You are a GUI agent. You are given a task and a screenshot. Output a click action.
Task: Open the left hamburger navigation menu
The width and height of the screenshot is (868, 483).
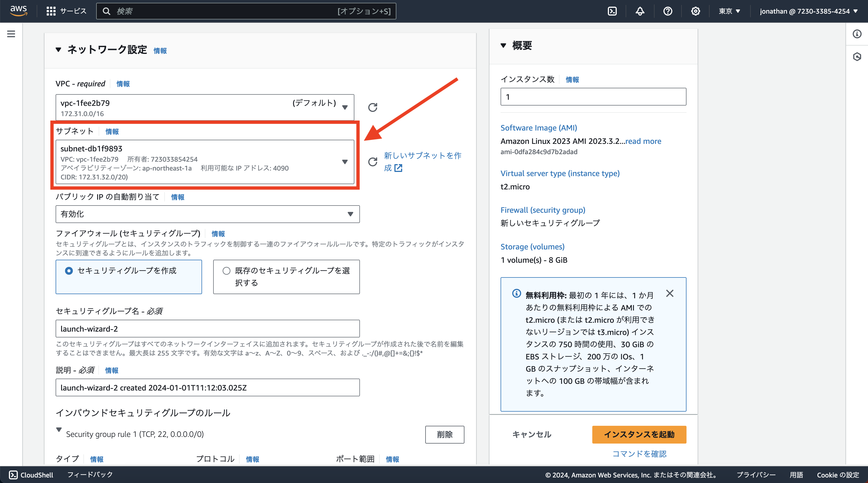(11, 34)
